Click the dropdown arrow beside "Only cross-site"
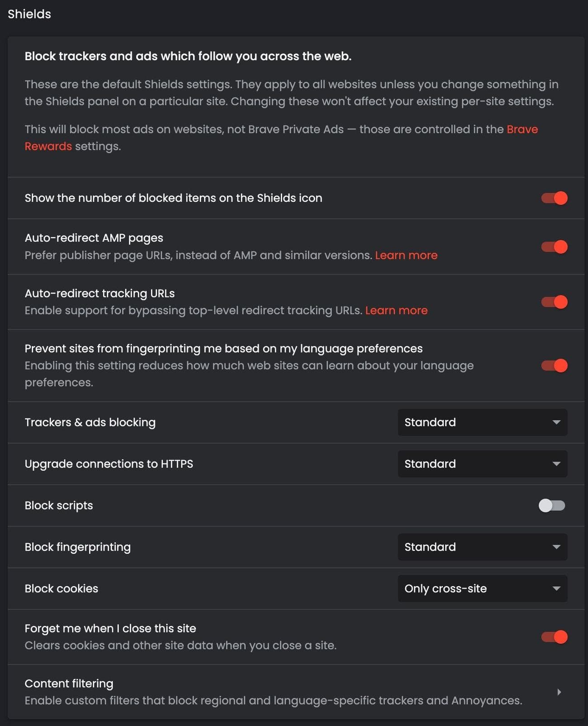This screenshot has width=588, height=726. pyautogui.click(x=556, y=588)
